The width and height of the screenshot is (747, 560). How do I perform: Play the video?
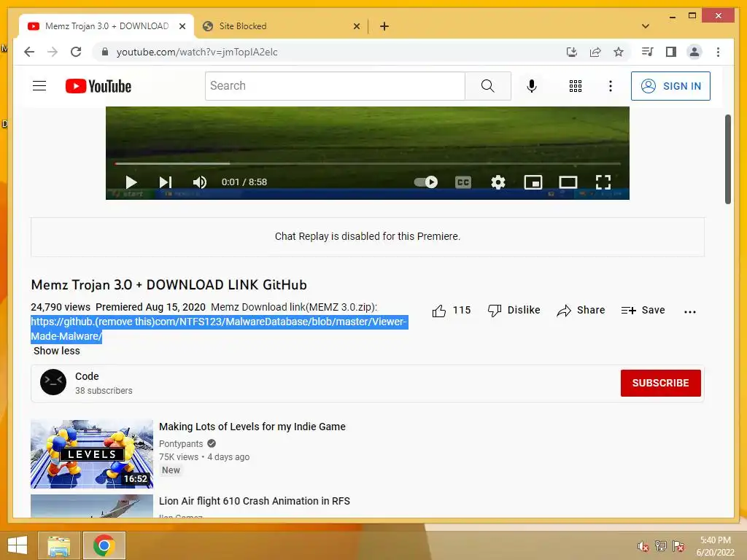tap(131, 182)
